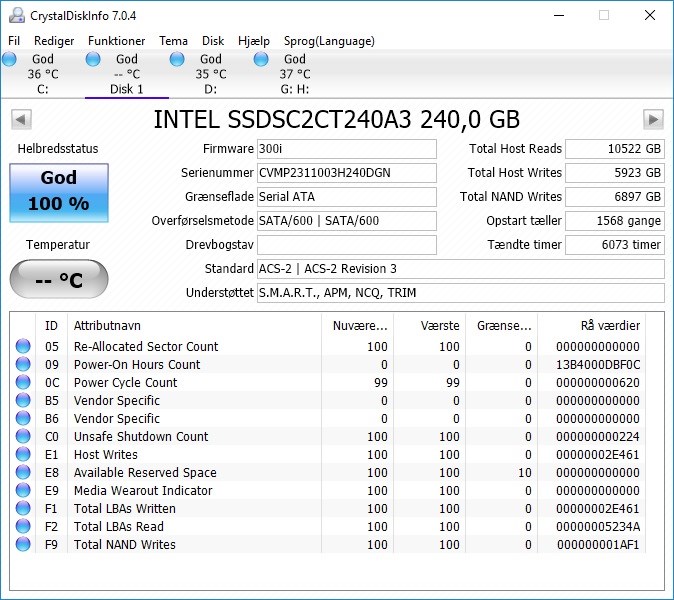Open the Fil menu
This screenshot has height=600, width=674.
click(x=14, y=41)
